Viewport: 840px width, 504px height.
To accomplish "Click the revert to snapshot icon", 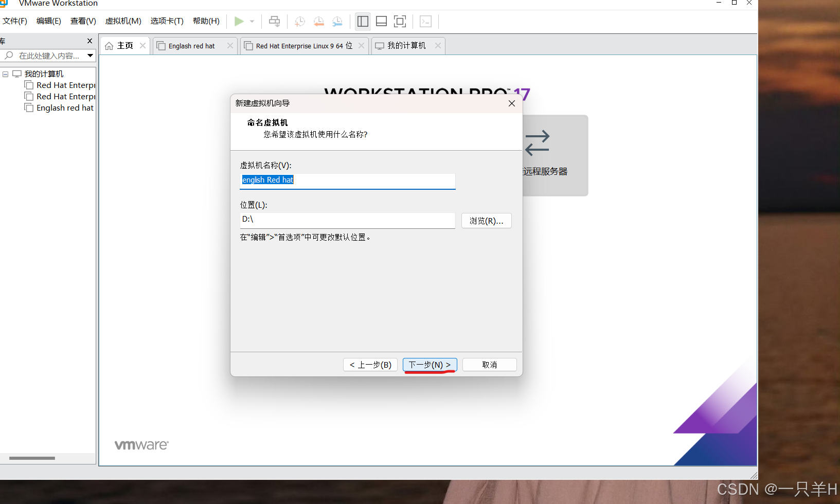I will click(318, 21).
